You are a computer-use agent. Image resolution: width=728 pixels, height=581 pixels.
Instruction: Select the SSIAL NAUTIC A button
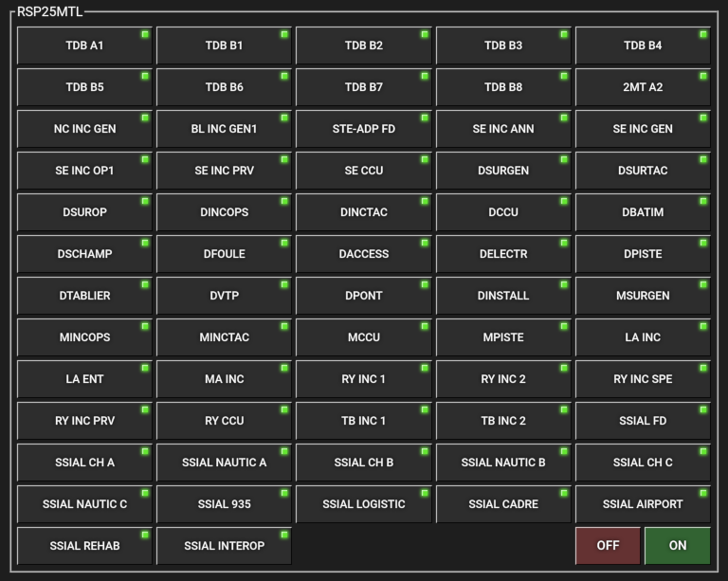[x=225, y=463]
